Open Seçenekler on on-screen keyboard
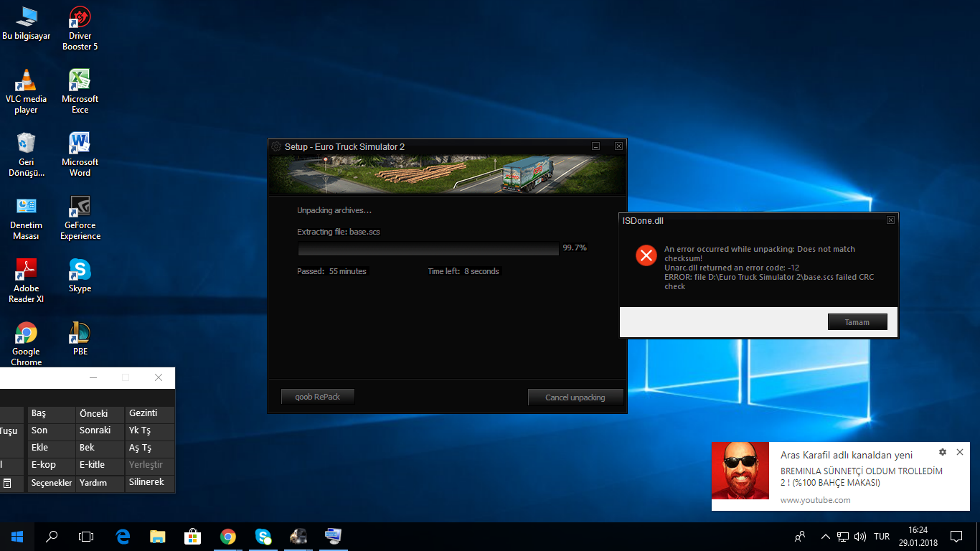 coord(52,484)
